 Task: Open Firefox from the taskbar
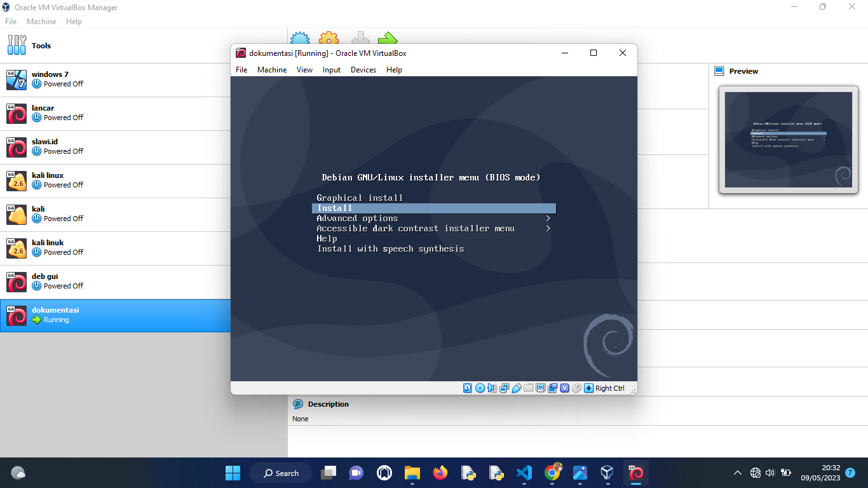(x=440, y=473)
